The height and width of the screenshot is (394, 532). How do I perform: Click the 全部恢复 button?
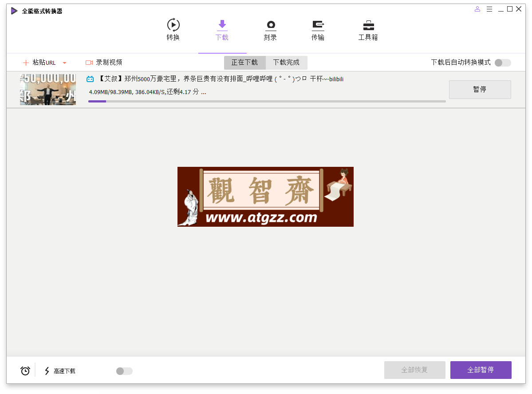414,370
